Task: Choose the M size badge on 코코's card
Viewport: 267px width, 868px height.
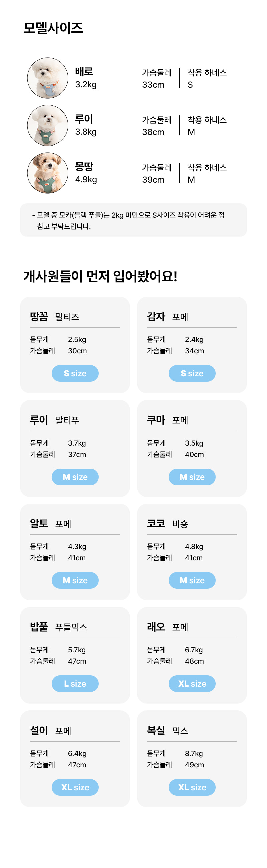Action: tap(192, 580)
